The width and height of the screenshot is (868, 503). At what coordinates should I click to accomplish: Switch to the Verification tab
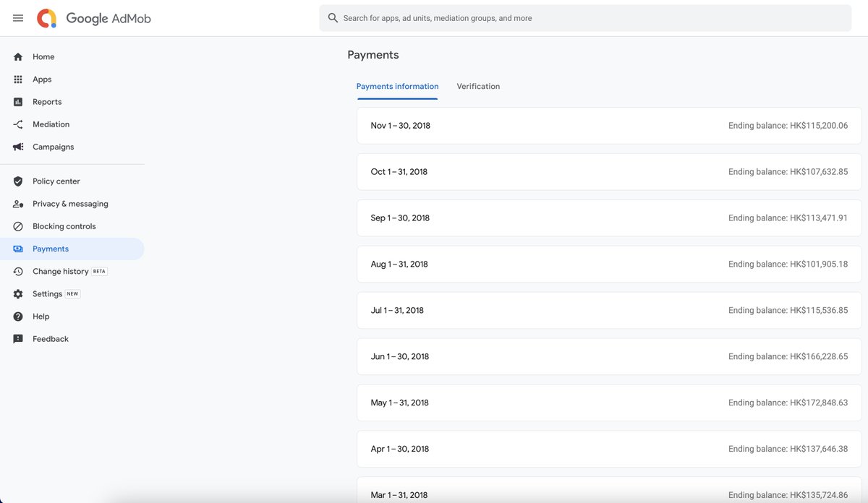click(x=477, y=86)
